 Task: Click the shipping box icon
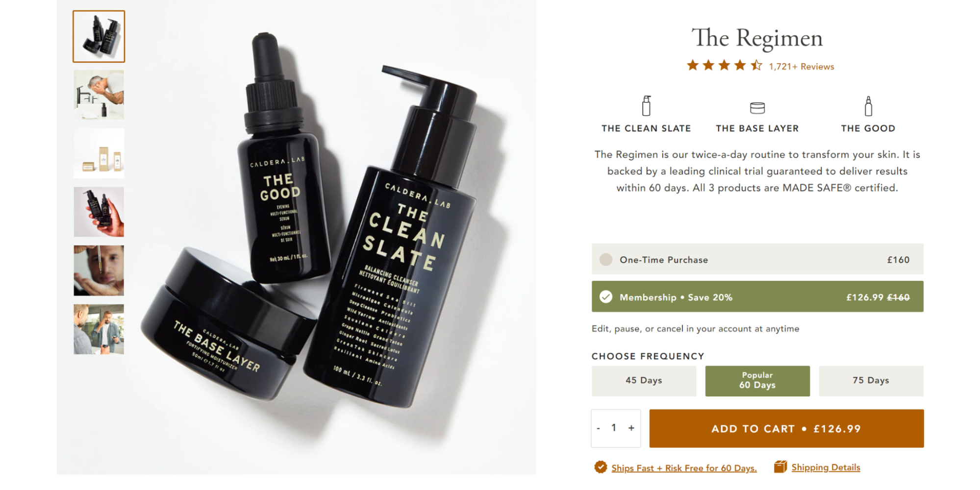780,467
